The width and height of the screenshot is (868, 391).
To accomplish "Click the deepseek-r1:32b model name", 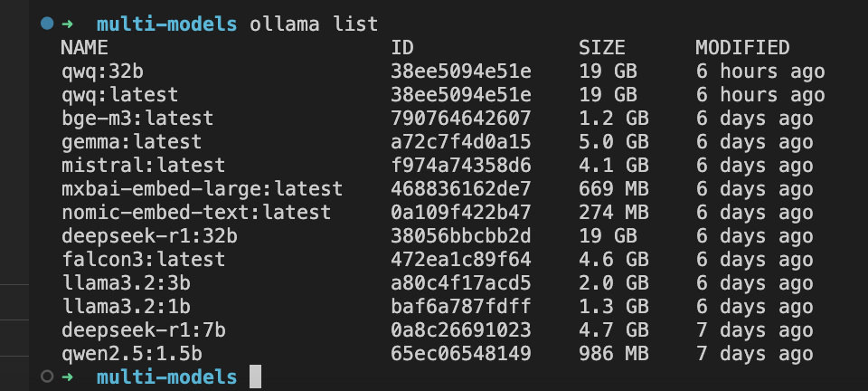I will (x=149, y=236).
